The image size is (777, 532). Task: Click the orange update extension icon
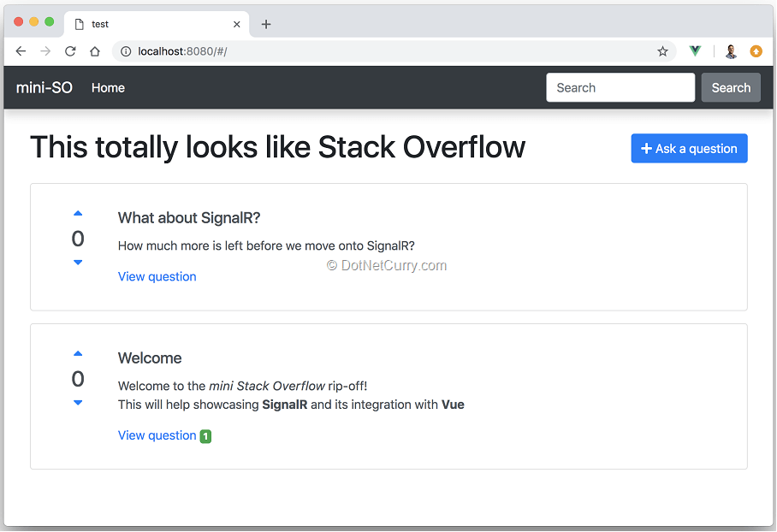[x=756, y=51]
